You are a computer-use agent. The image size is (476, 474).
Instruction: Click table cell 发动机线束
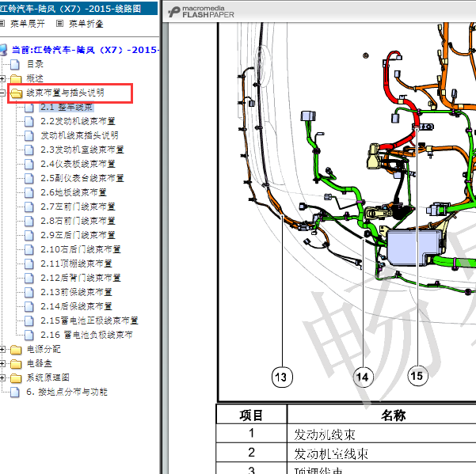tap(324, 434)
